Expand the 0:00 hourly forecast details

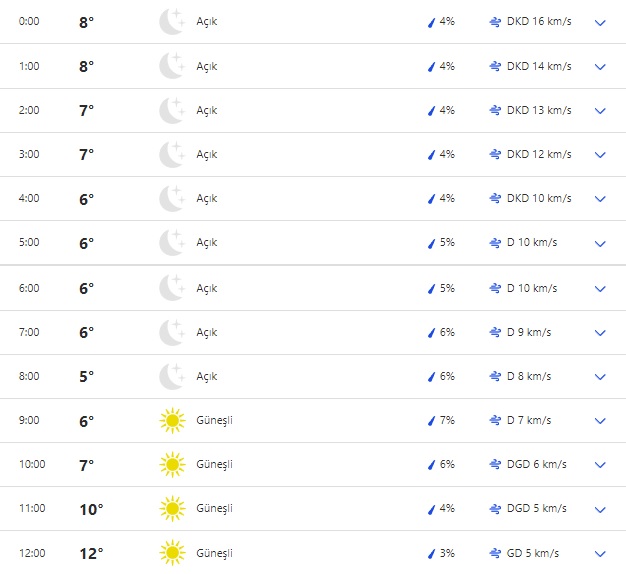(600, 22)
